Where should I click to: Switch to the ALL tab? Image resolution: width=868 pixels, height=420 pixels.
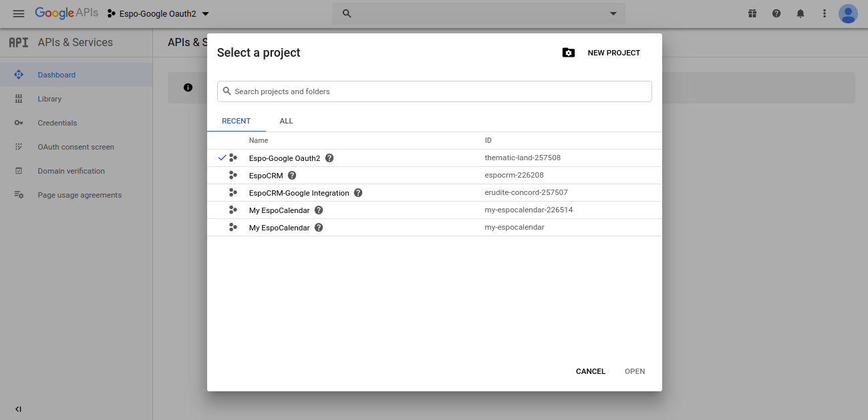pos(286,121)
